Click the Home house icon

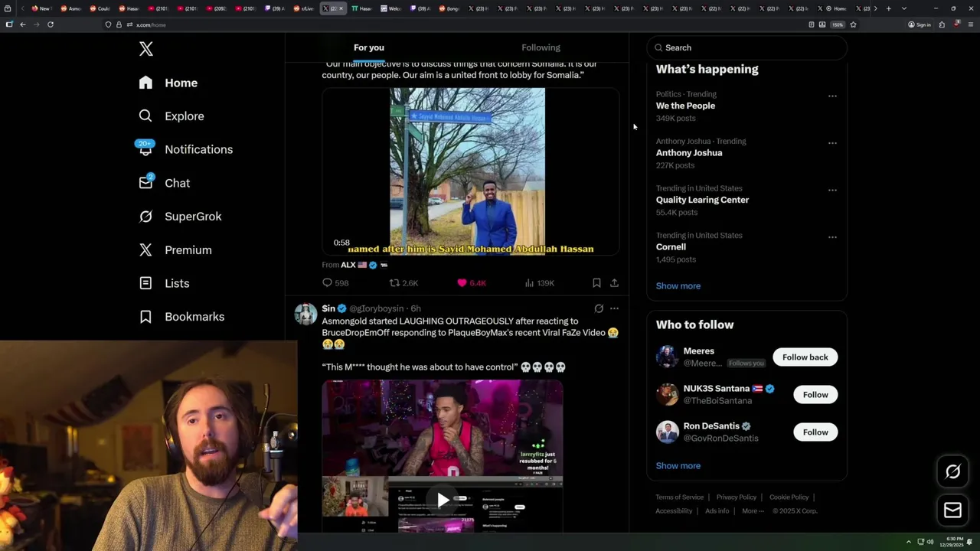[x=145, y=83]
